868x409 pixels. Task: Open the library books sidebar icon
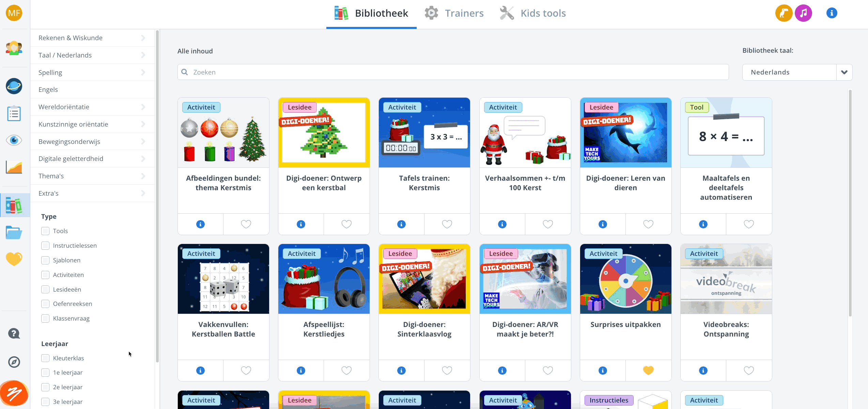(14, 205)
